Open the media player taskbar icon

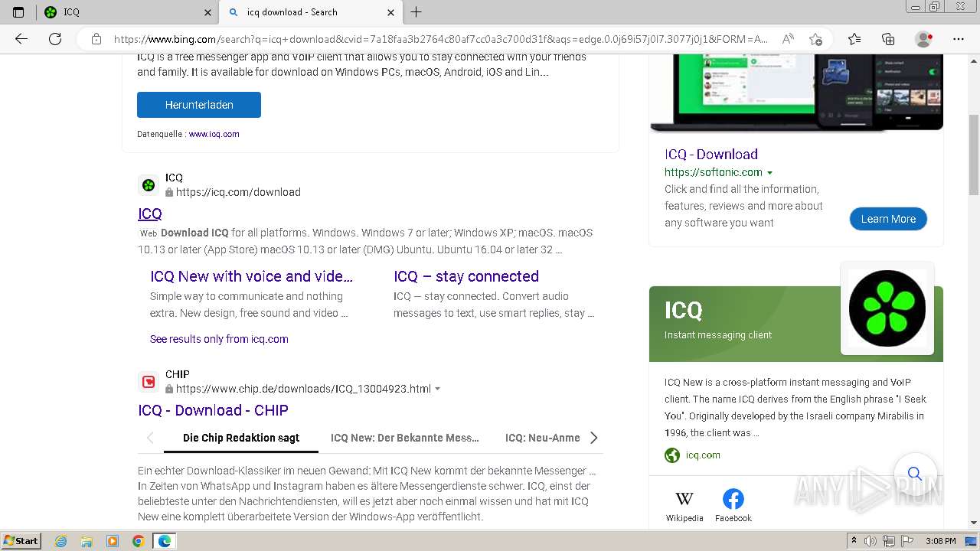[113, 541]
